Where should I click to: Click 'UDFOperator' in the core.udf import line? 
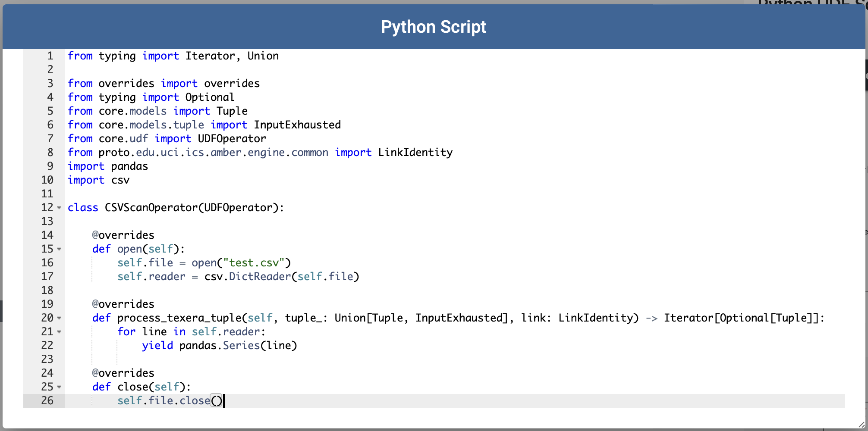pos(232,139)
